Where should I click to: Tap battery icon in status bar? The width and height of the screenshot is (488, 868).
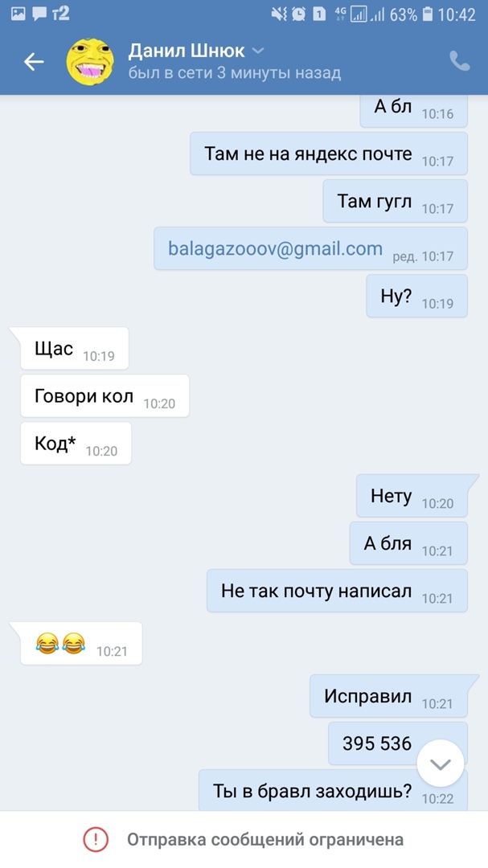[427, 14]
